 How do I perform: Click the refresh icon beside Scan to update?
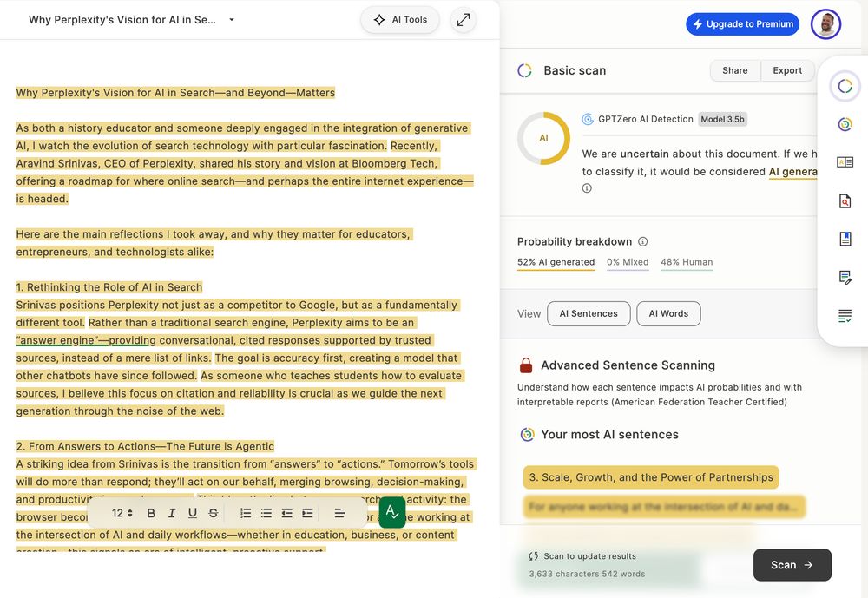click(x=534, y=556)
